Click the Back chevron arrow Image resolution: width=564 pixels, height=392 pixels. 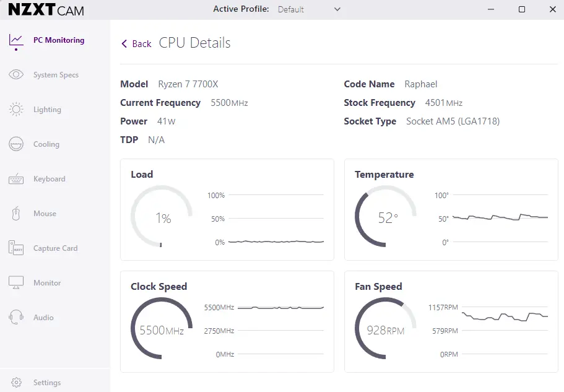pos(124,44)
